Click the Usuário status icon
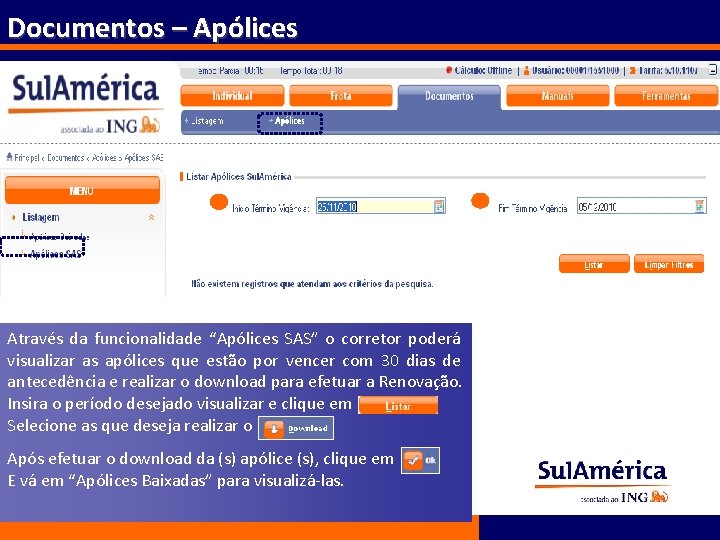The height and width of the screenshot is (540, 720). [526, 71]
